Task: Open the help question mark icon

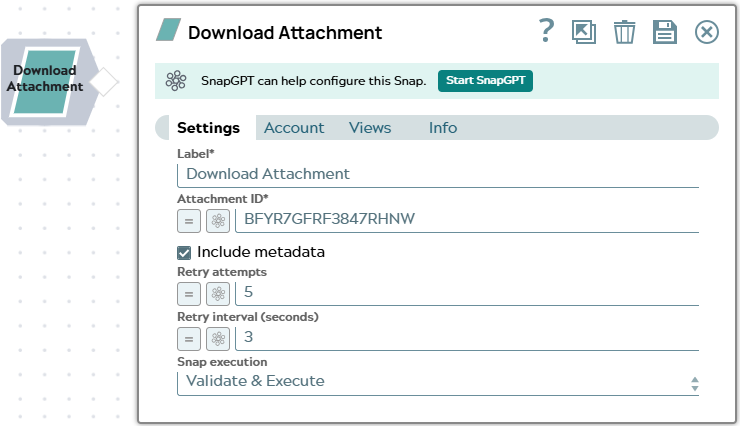Action: (x=546, y=31)
